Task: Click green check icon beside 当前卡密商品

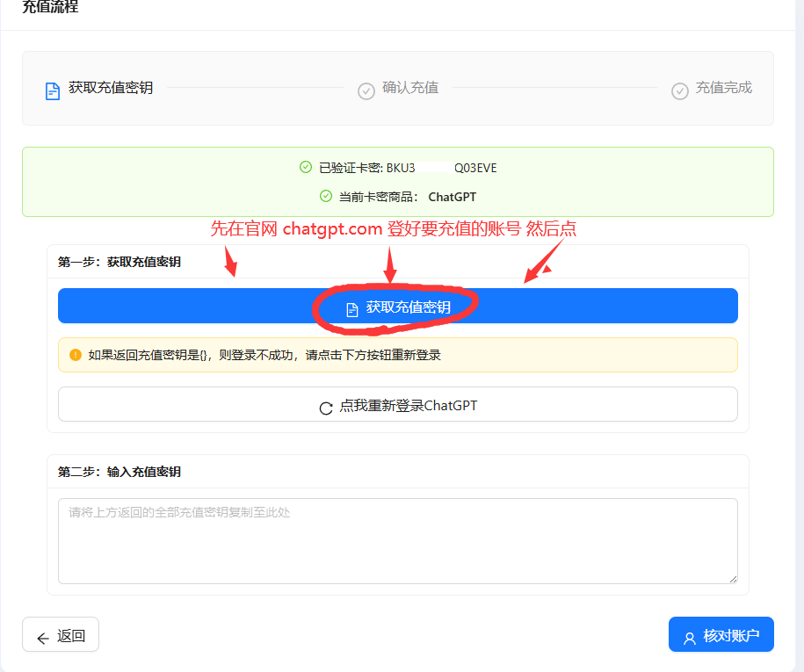Action: coord(326,196)
